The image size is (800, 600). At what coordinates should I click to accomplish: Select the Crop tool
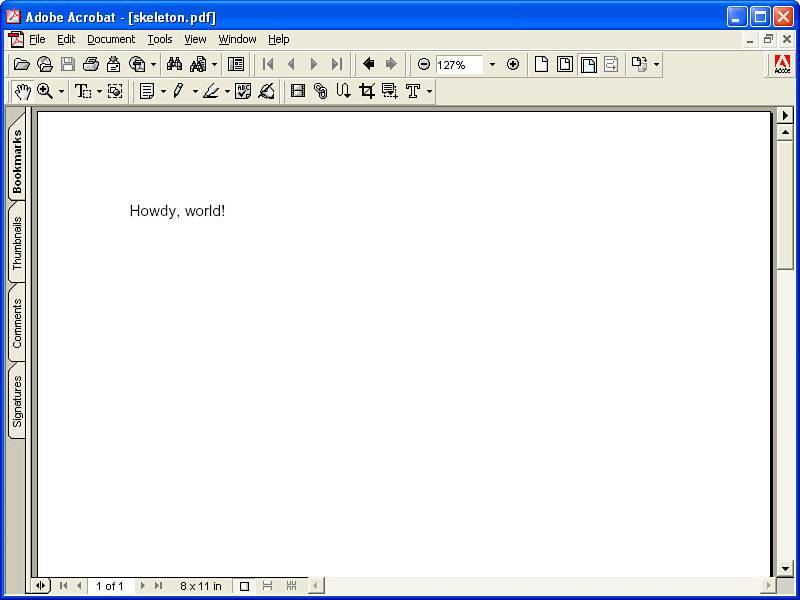coord(366,91)
